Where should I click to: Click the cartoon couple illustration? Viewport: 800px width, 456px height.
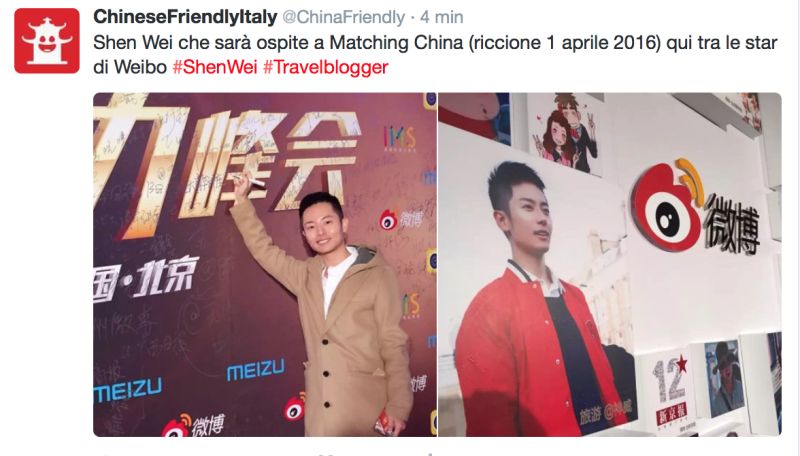563,135
